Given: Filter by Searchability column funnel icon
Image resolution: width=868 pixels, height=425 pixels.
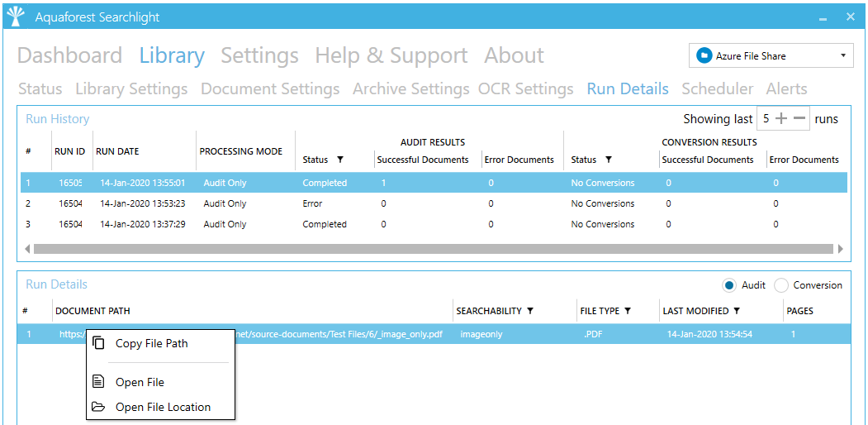Looking at the screenshot, I should (529, 311).
